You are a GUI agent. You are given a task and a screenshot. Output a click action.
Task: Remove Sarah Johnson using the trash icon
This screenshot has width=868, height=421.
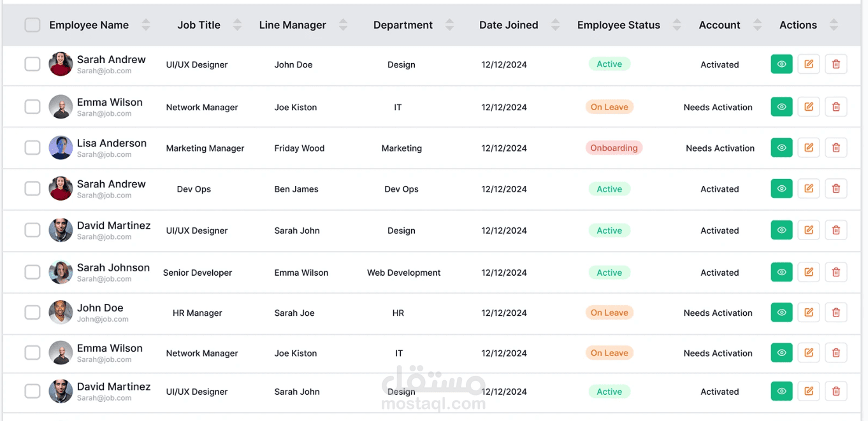(x=835, y=272)
